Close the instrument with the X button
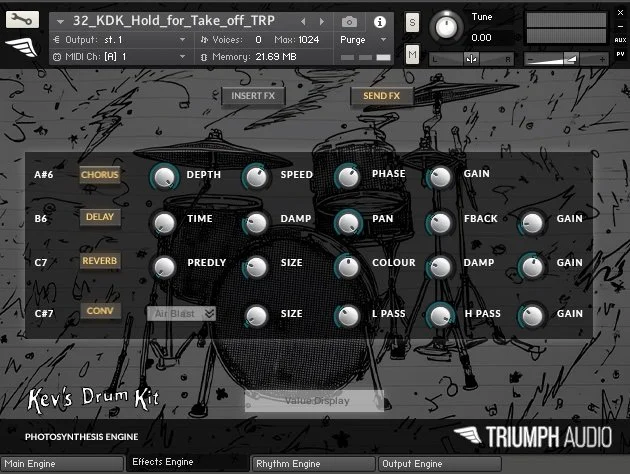The image size is (630, 474). [x=620, y=12]
